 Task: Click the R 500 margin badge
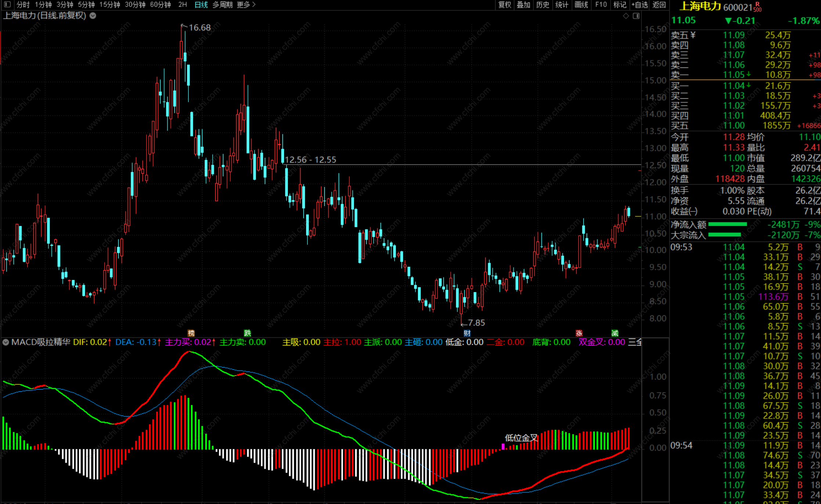click(x=757, y=7)
